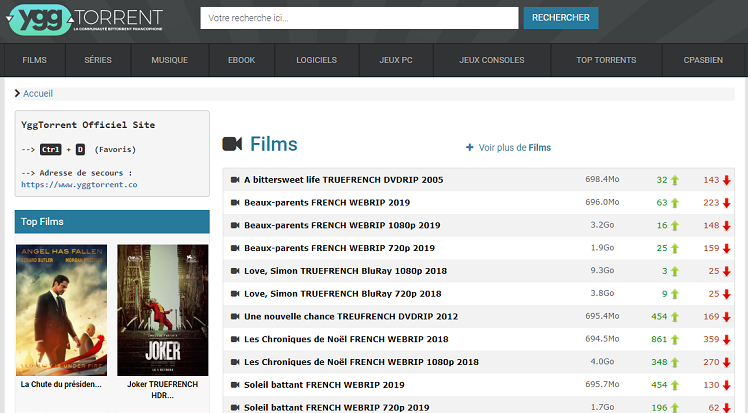Click camera icon of Love, Simon BluRay 720p
The image size is (748, 413).
tap(235, 294)
